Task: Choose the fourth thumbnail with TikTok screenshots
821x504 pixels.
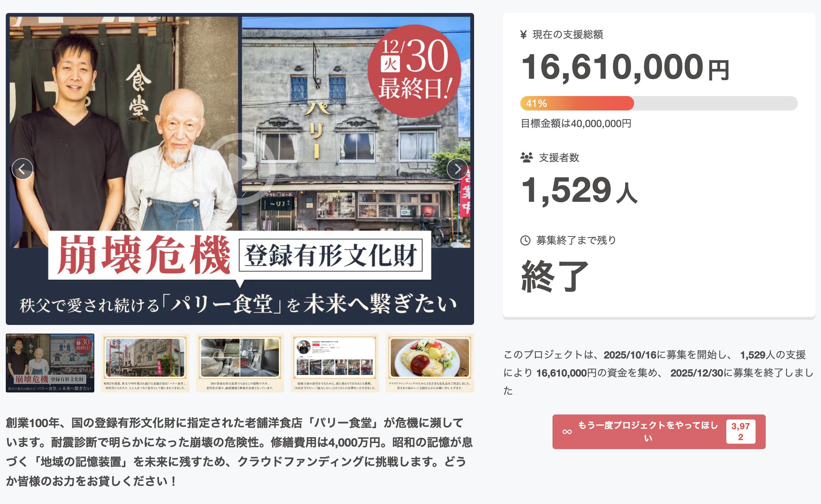Action: coord(335,363)
